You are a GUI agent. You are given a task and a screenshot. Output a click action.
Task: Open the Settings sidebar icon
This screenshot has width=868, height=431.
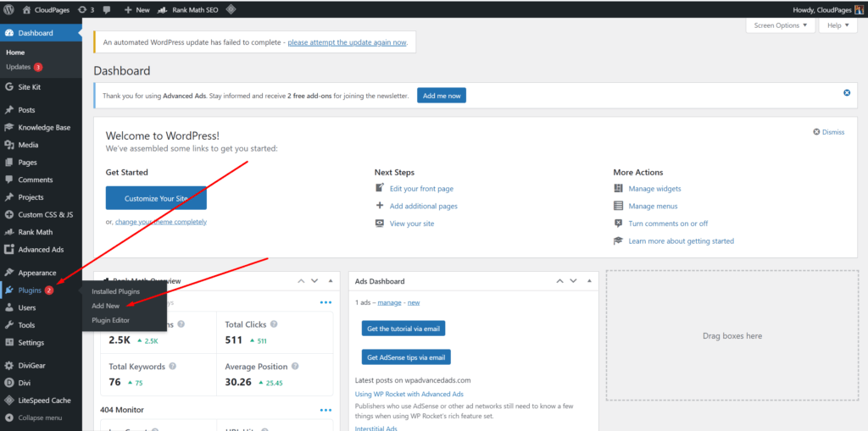tap(8, 342)
